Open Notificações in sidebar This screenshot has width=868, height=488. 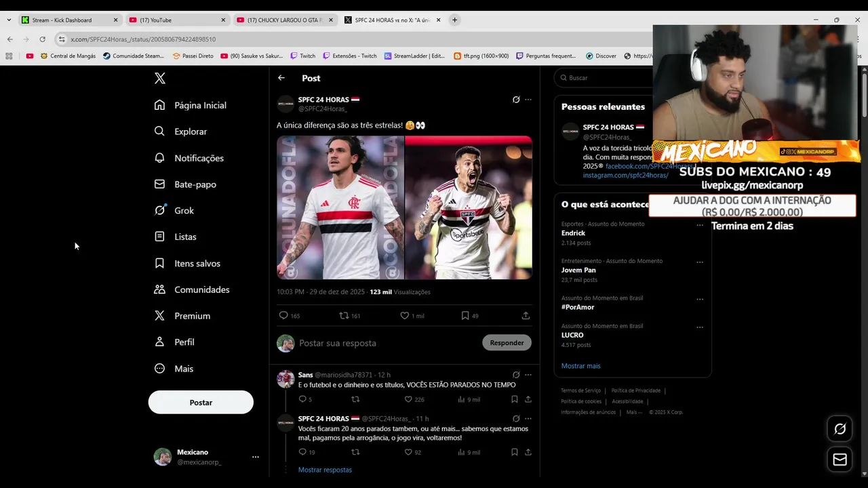tap(189, 158)
